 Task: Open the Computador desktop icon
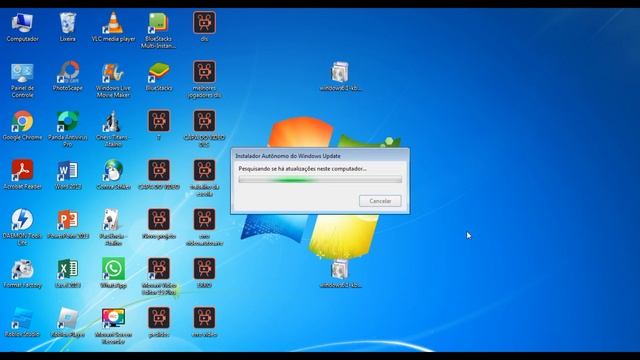pos(22,27)
